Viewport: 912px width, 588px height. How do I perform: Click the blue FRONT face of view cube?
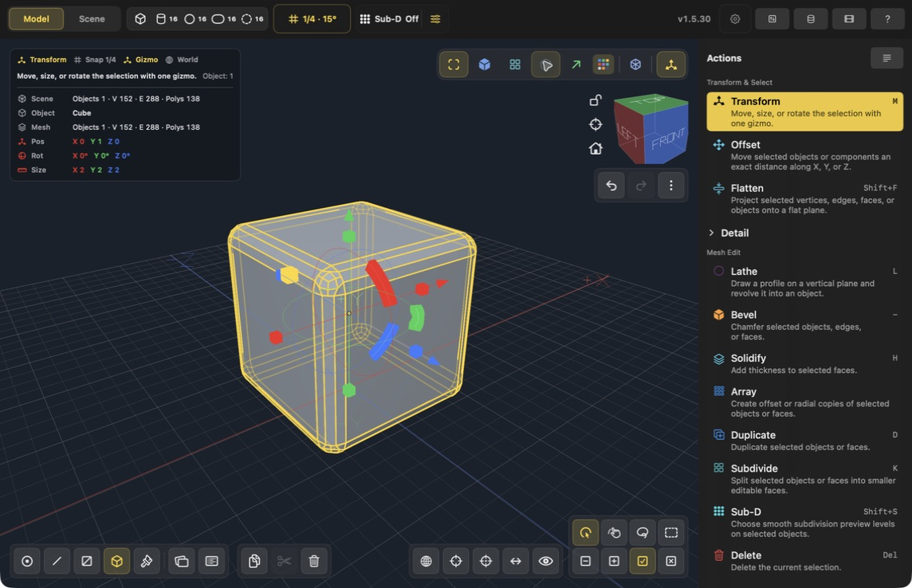point(668,139)
